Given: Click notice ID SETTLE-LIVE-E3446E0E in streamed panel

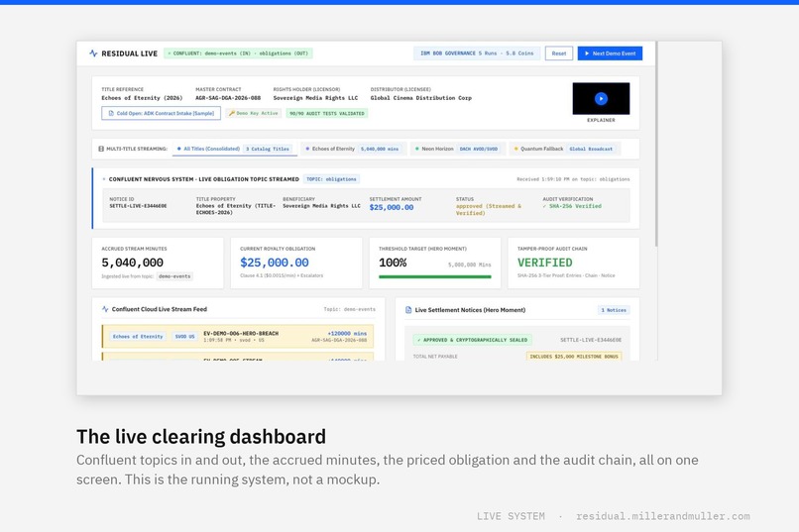Looking at the screenshot, I should coord(138,206).
